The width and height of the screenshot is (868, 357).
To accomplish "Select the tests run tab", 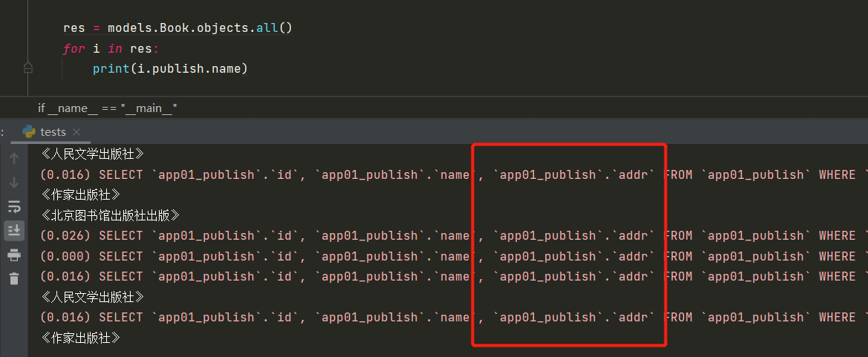I will 51,131.
